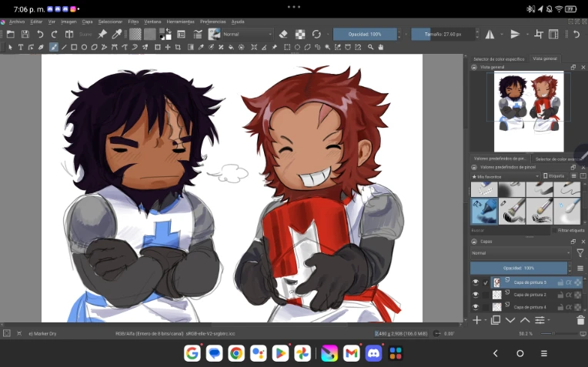
Task: Select the Rectangular Selection tool
Action: click(x=287, y=47)
